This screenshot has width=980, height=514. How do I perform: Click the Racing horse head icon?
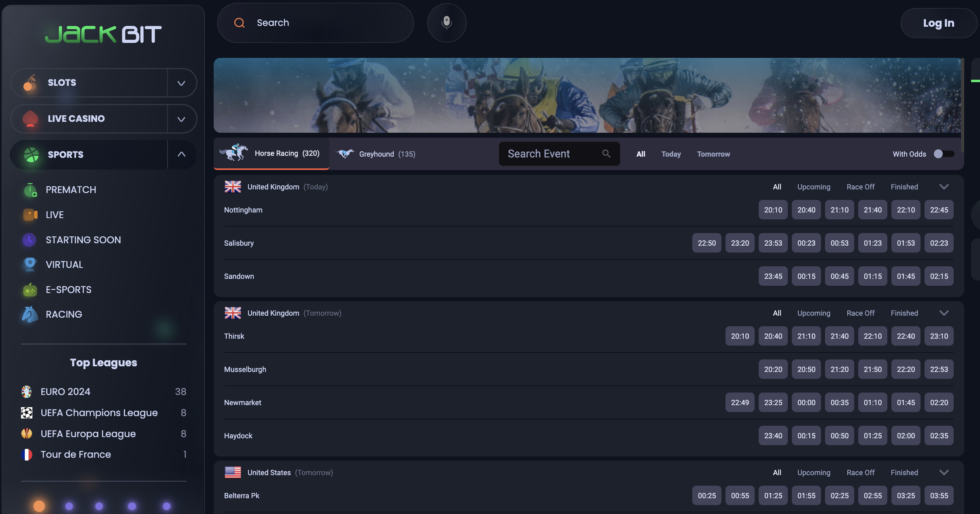pos(30,314)
